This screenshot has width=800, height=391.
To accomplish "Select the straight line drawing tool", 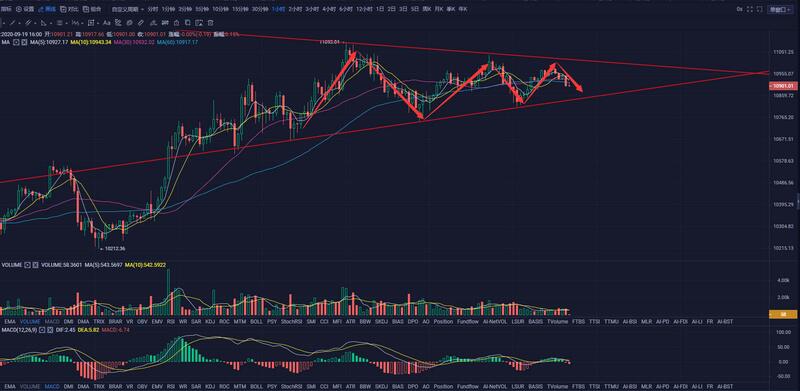I will [x=12, y=22].
